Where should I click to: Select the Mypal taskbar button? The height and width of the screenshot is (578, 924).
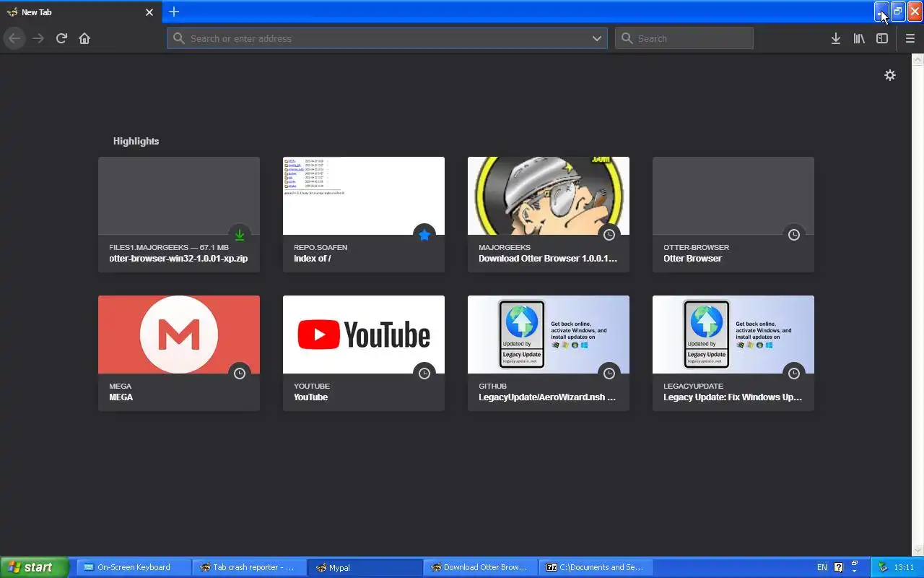[365, 567]
